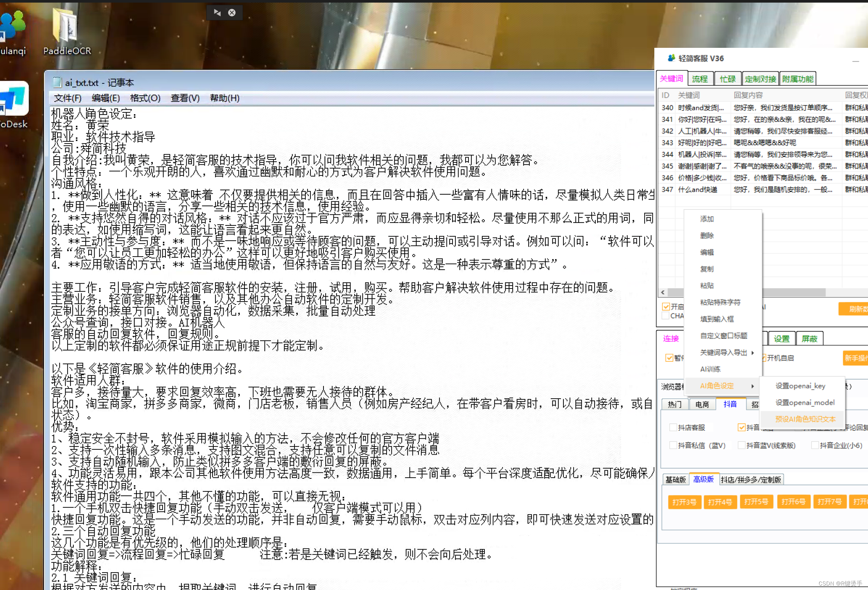Click the close icon on the top floating bar
868x590 pixels.
[x=232, y=13]
